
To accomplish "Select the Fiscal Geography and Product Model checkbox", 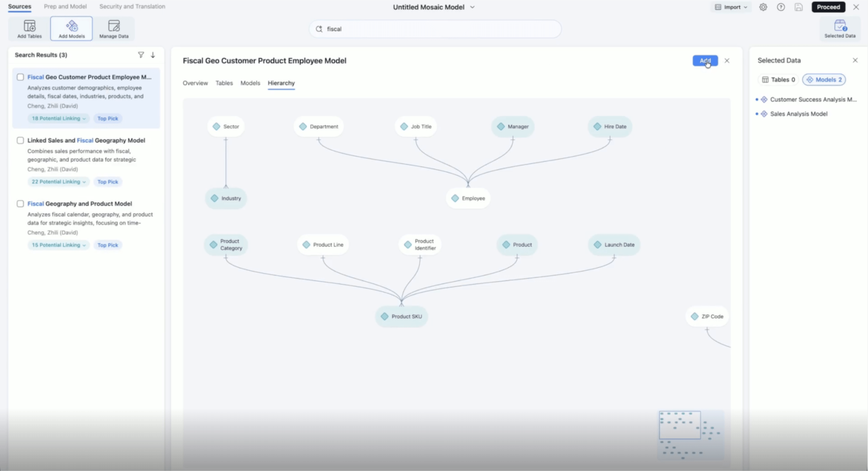I will click(20, 204).
